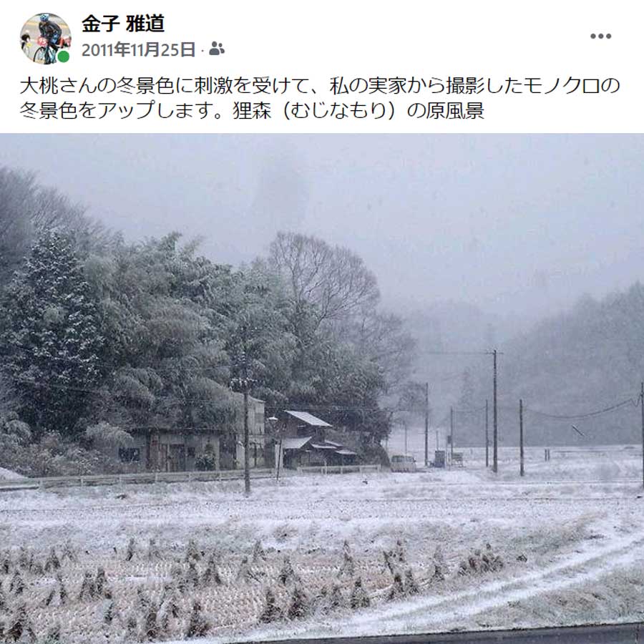This screenshot has height=644, width=644.
Task: Click the second line of text mentioning 狸森
Action: [x=252, y=110]
